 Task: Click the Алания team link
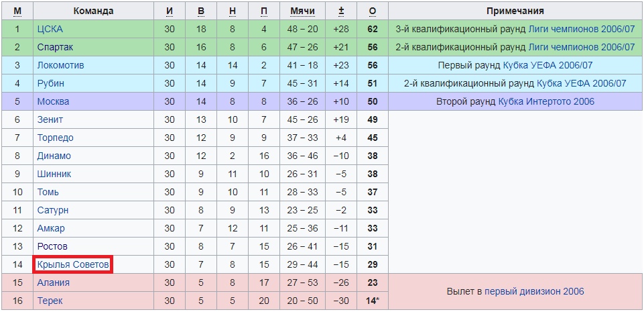coord(54,283)
